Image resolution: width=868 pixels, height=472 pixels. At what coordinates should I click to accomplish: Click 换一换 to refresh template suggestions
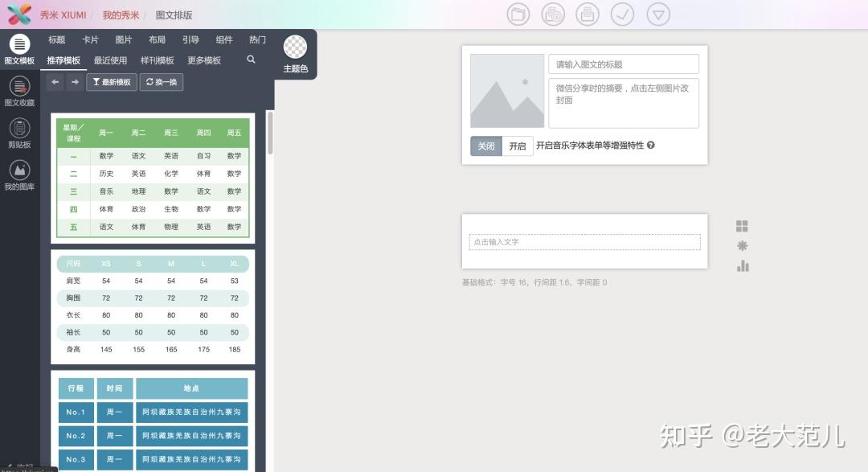click(x=160, y=81)
